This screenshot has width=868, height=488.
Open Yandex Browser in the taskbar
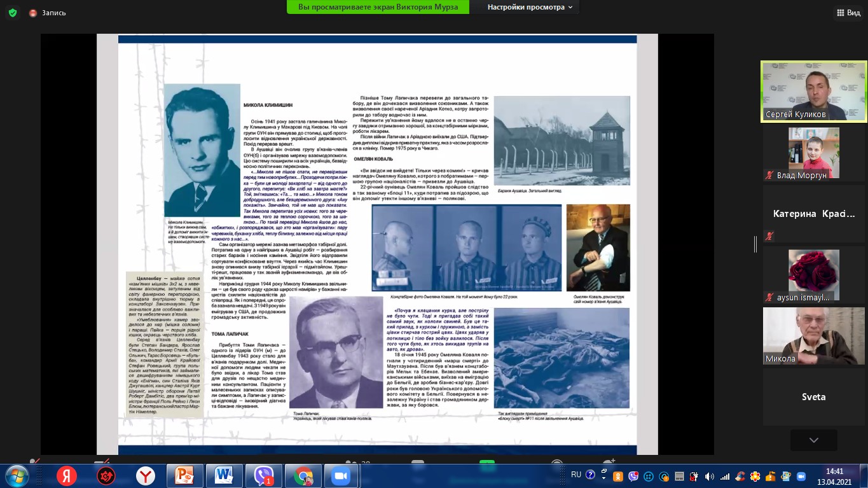coord(146,476)
